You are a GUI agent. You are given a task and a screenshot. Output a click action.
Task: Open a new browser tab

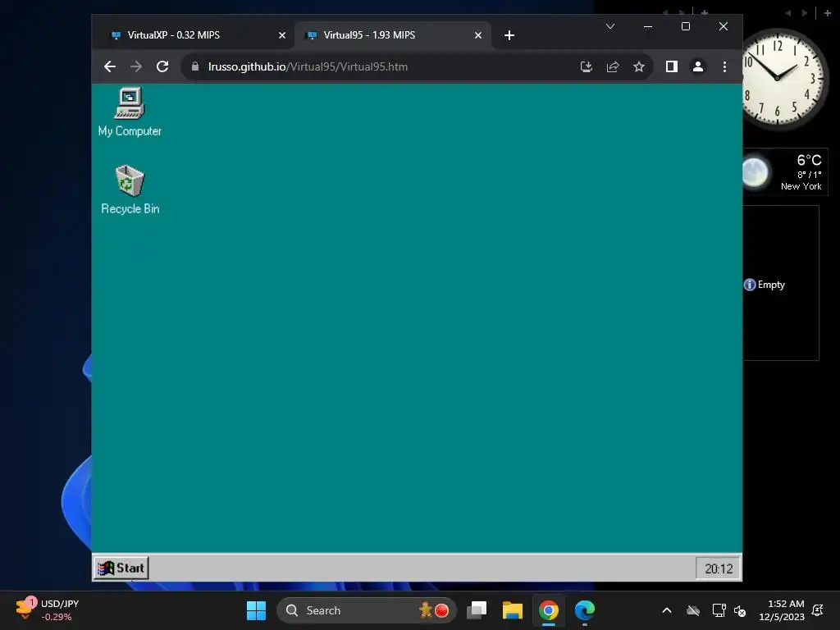(x=509, y=35)
